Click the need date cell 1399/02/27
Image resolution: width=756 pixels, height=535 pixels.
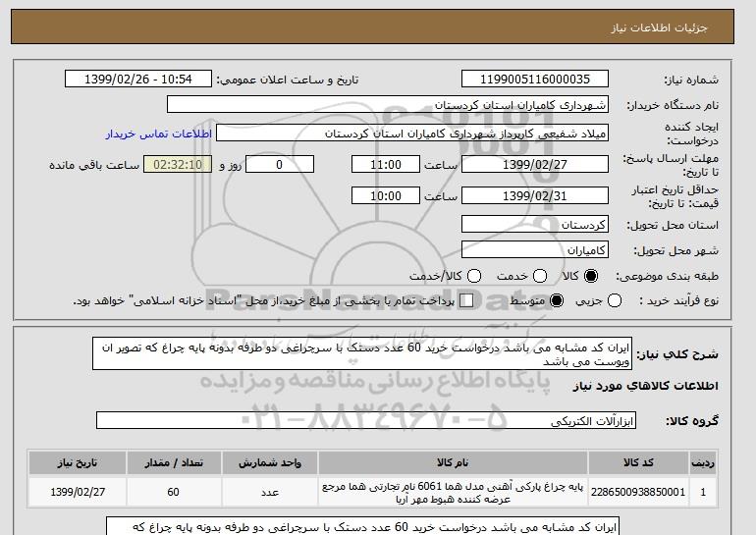[78, 492]
